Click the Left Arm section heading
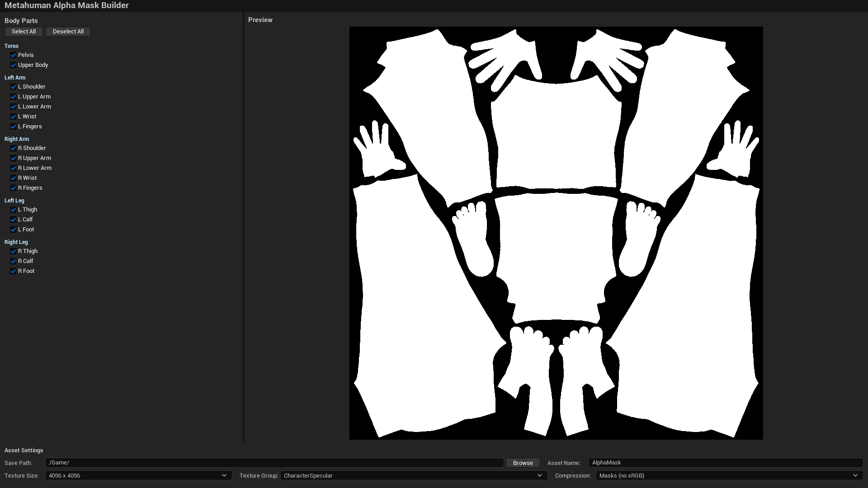This screenshot has height=488, width=868. click(15, 78)
